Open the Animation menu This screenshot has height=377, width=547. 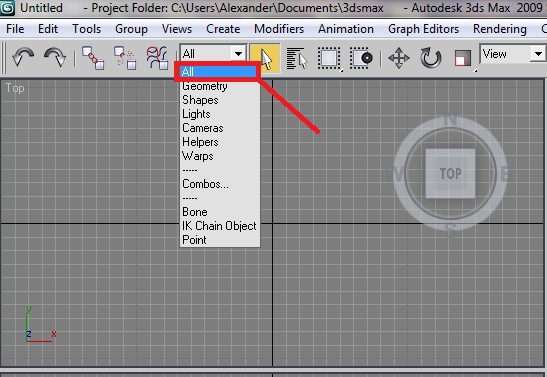pyautogui.click(x=346, y=29)
